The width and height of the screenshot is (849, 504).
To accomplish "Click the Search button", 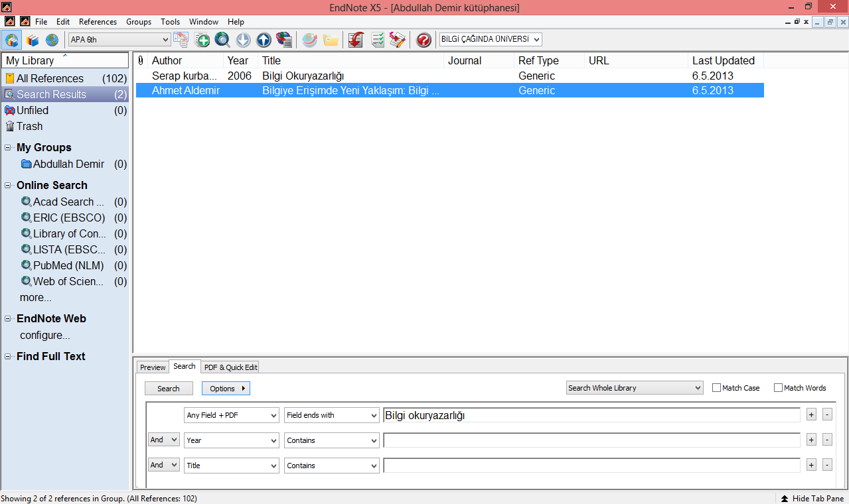I will click(169, 389).
